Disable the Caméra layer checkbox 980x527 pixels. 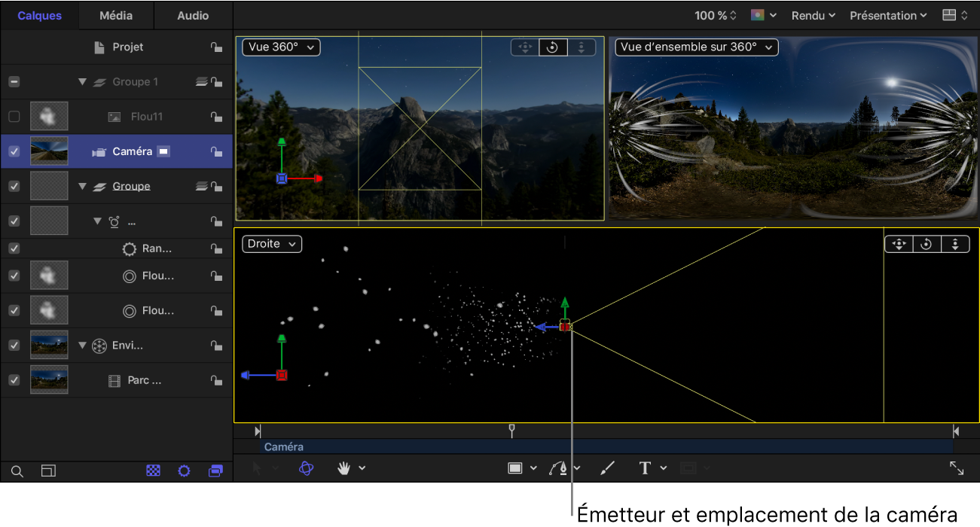click(x=14, y=151)
